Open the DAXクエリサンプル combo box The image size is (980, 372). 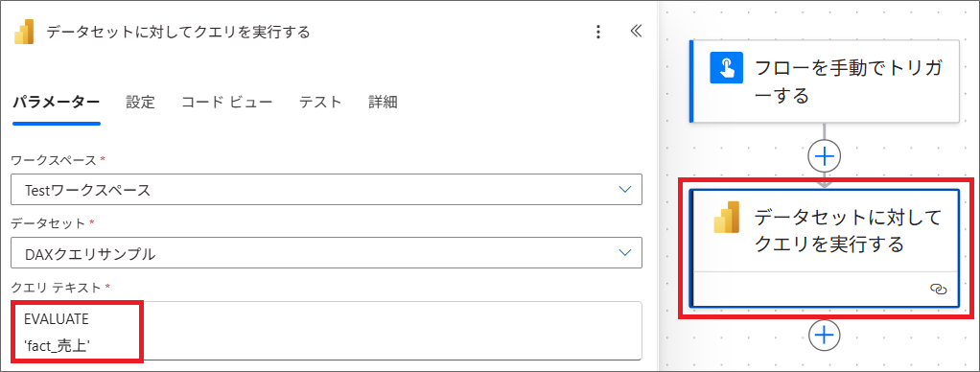pos(326,252)
